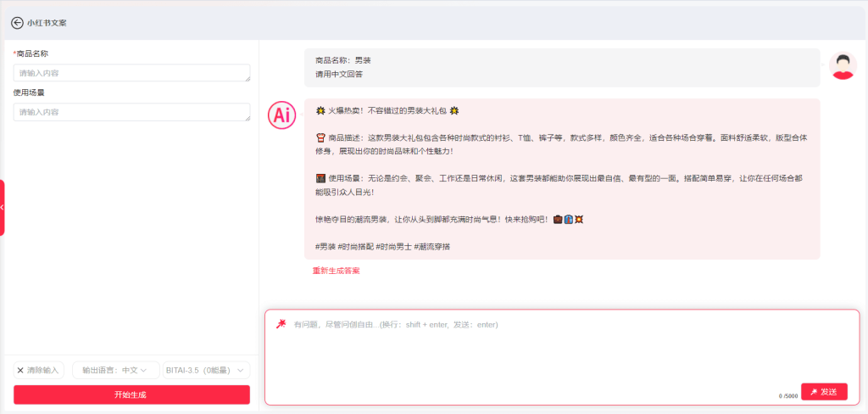Image resolution: width=868 pixels, height=414 pixels.
Task: Click the #男装 hashtag in the reply
Action: (325, 246)
